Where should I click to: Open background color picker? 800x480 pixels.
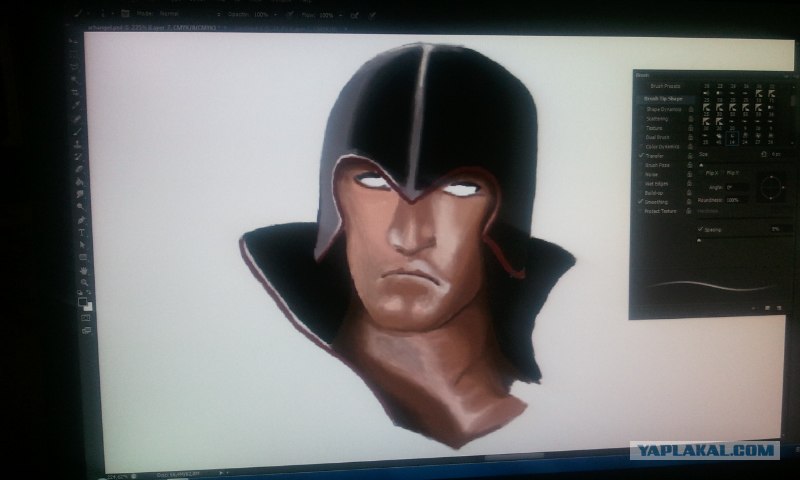(88, 307)
